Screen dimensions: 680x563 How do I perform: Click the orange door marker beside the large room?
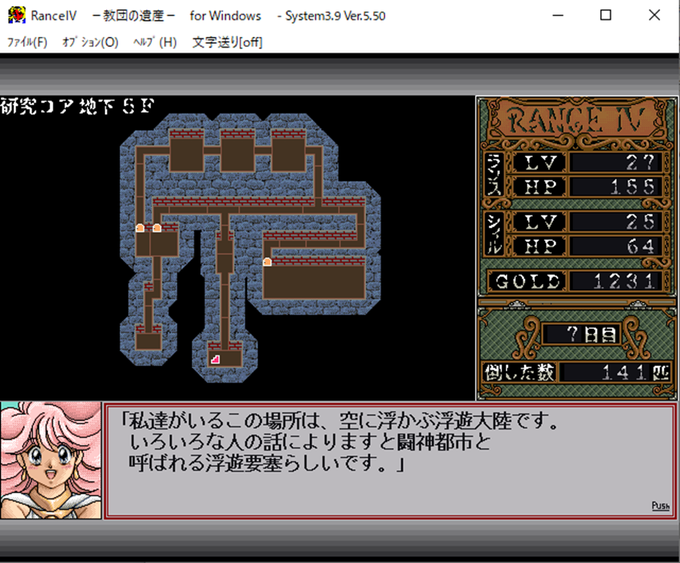(x=268, y=262)
